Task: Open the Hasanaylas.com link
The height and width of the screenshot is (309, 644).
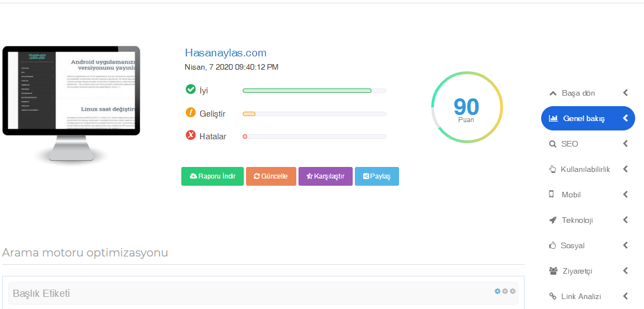Action: [x=226, y=53]
